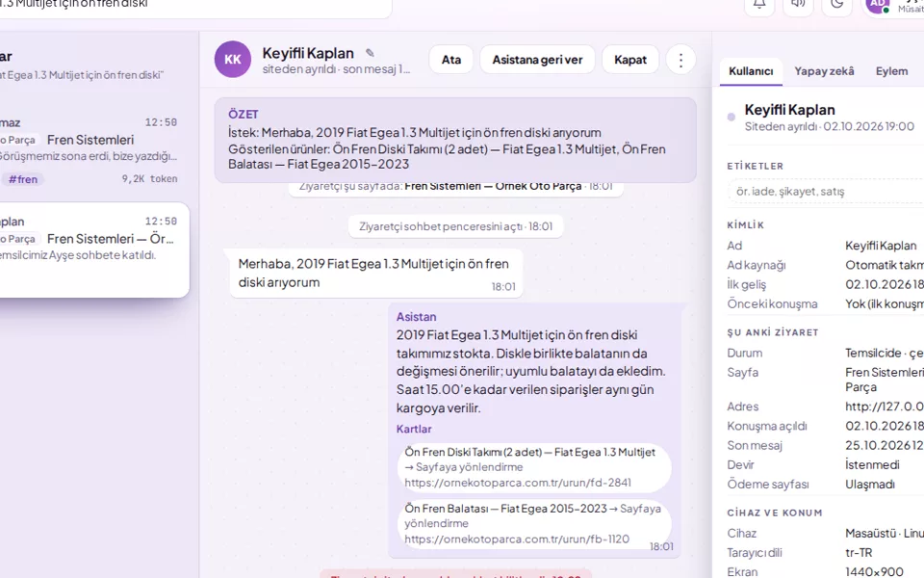The image size is (924, 578).
Task: Open the Yapay zekâ tab
Action: 824,71
